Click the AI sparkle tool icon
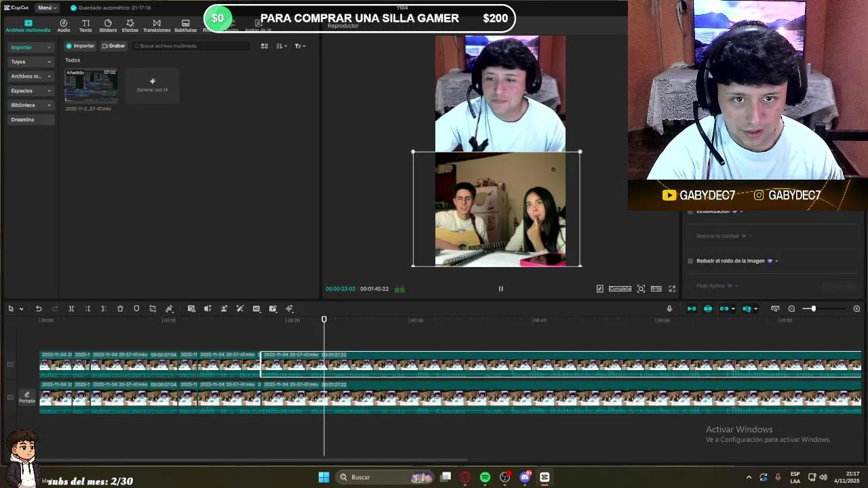868x488 pixels. [290, 309]
